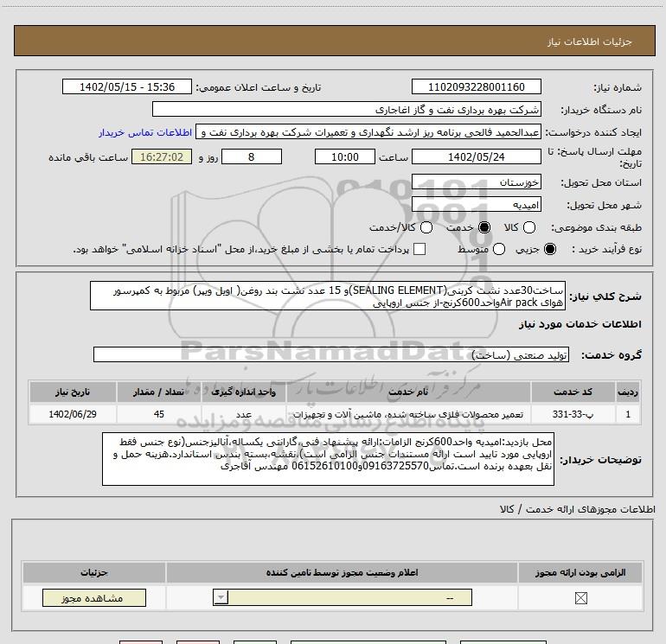Click the مشاهده مجوز button

click(x=94, y=597)
